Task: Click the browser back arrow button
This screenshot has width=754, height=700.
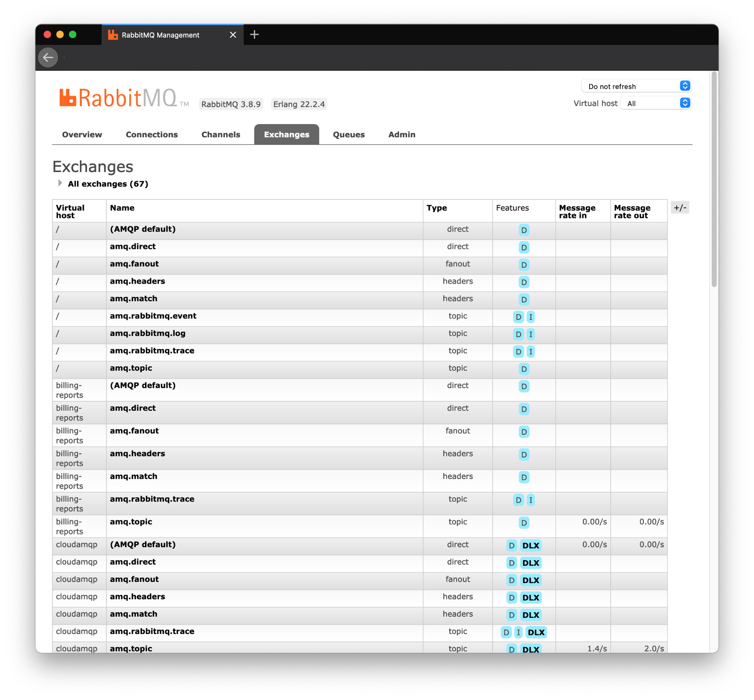Action: pyautogui.click(x=48, y=58)
